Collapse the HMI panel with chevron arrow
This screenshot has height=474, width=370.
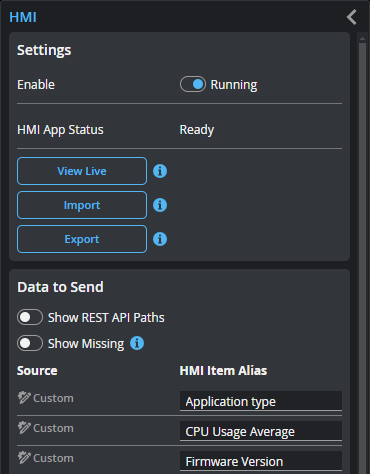[352, 17]
